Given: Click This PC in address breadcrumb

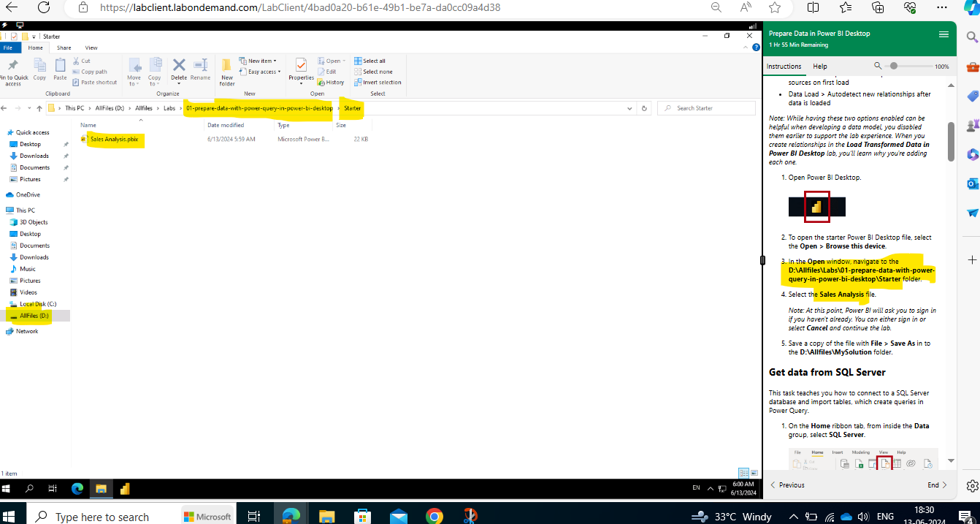Looking at the screenshot, I should tap(74, 108).
